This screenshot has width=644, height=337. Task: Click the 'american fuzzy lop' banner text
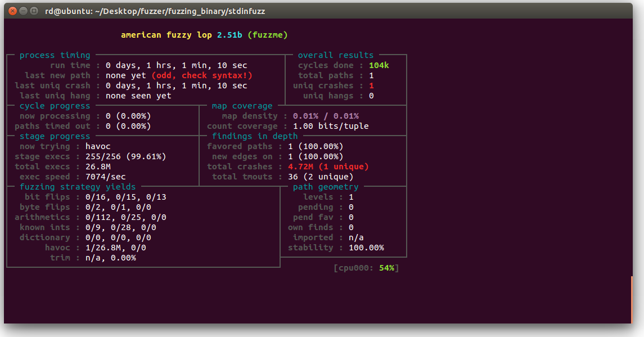[x=166, y=35]
